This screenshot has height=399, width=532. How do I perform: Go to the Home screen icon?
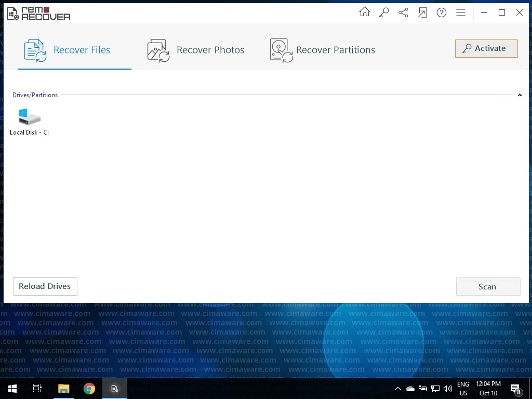point(365,12)
